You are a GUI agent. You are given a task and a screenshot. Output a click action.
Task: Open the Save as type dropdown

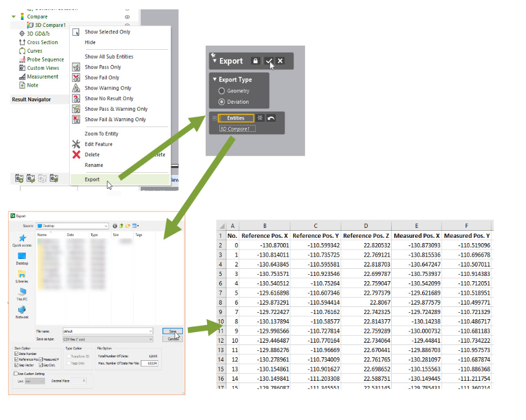click(150, 339)
